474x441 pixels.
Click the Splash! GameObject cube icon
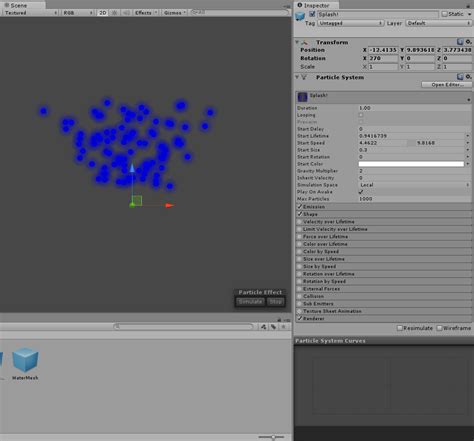(300, 16)
